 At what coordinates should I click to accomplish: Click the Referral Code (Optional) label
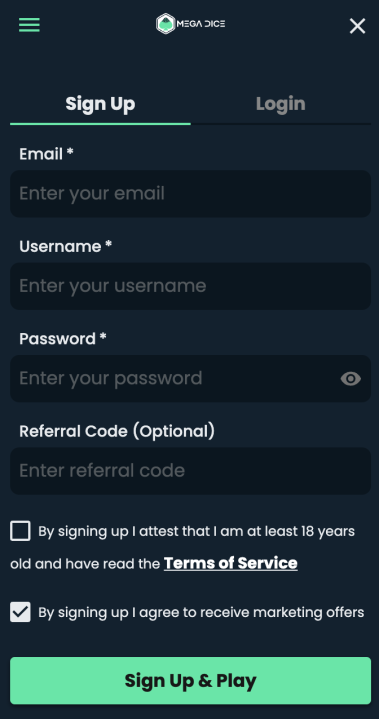click(117, 431)
